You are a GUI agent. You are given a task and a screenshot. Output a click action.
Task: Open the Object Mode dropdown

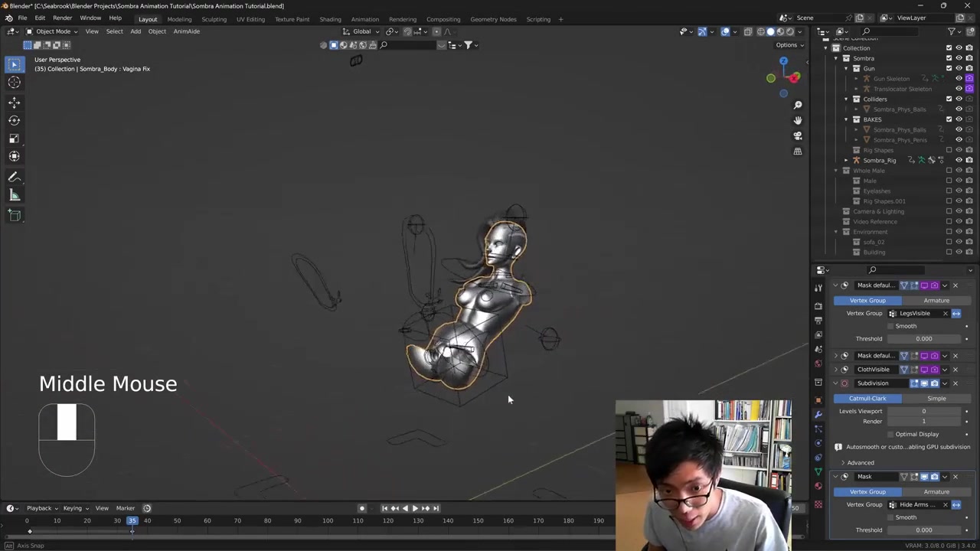coord(52,31)
